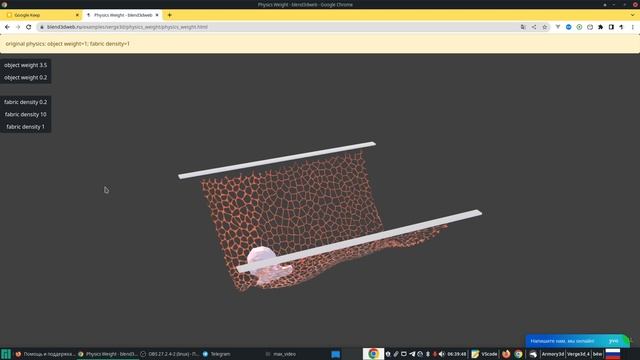Open the volume control in system tray
The image size is (640, 360).
click(x=442, y=354)
